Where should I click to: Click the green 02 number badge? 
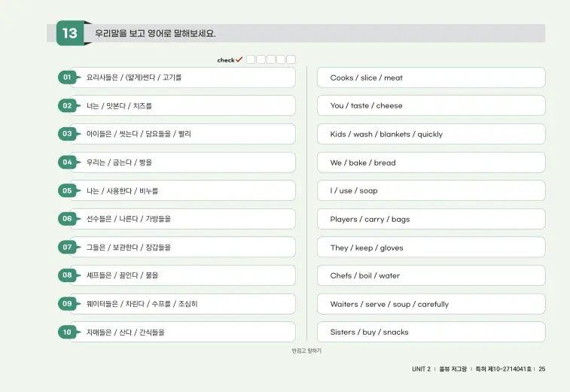coord(67,106)
